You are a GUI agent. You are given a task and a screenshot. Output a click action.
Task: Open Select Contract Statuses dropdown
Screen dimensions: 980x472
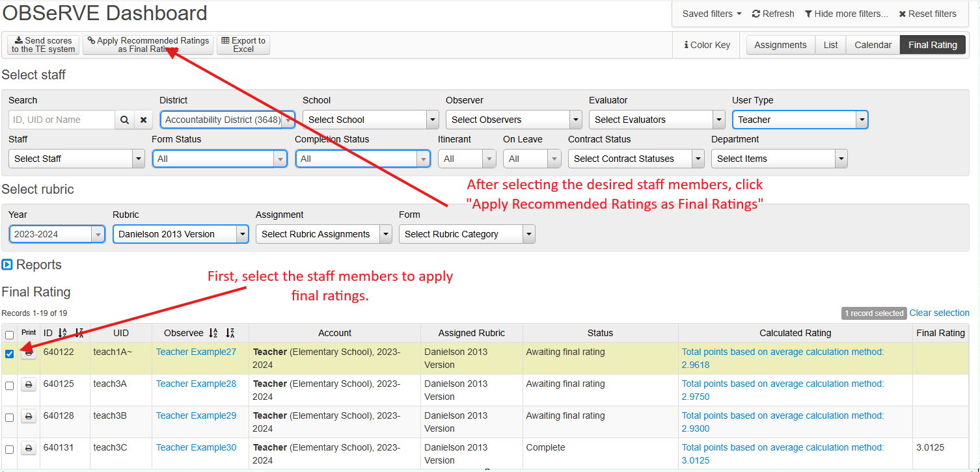click(x=636, y=159)
